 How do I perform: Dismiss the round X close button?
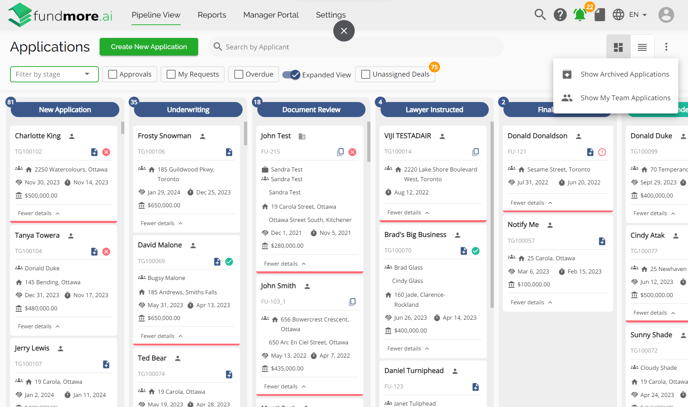point(344,31)
